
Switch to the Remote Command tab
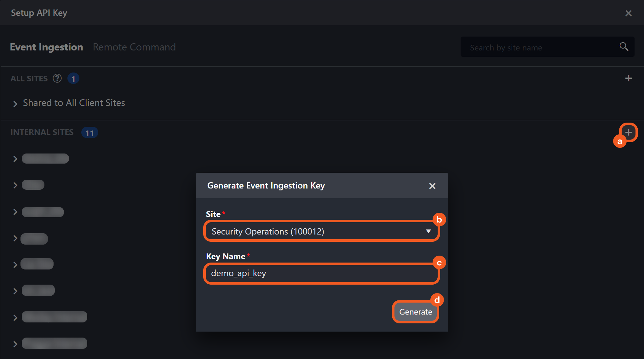pos(134,47)
